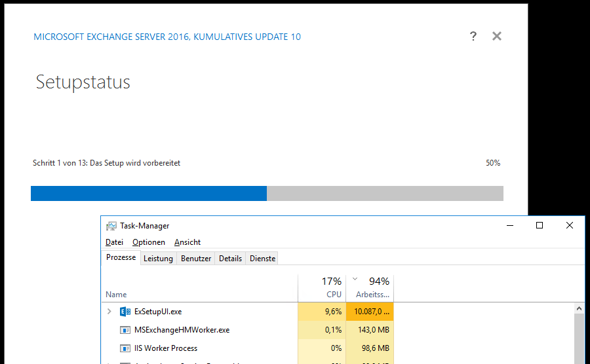Viewport: 590px width, 364px height.
Task: Click the 98,6 MB memory value
Action: pos(375,348)
